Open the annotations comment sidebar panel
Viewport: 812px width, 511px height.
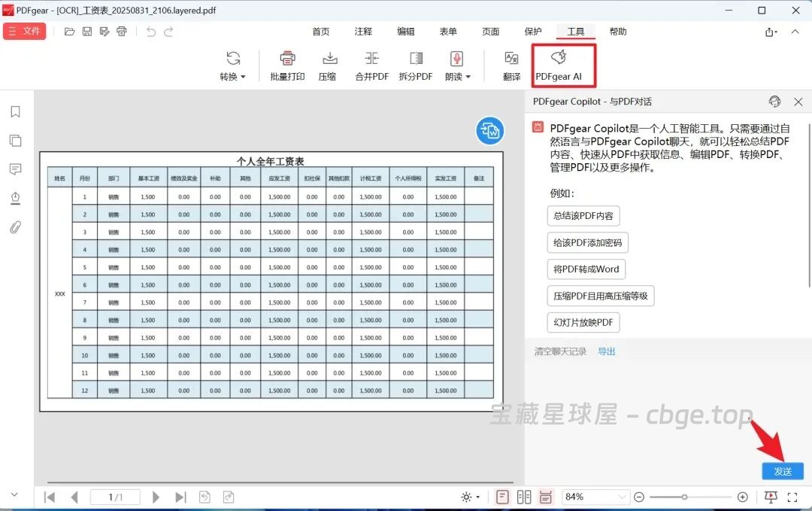(x=14, y=169)
